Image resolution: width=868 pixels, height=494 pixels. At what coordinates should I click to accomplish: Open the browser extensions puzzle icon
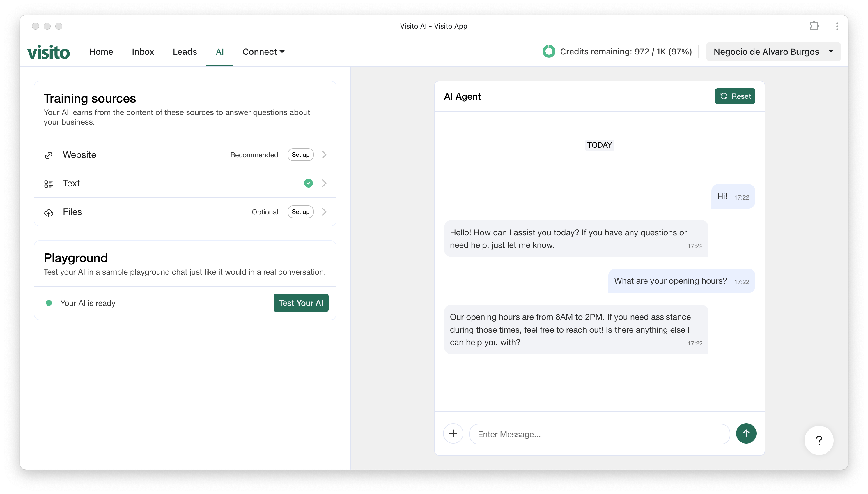click(814, 26)
